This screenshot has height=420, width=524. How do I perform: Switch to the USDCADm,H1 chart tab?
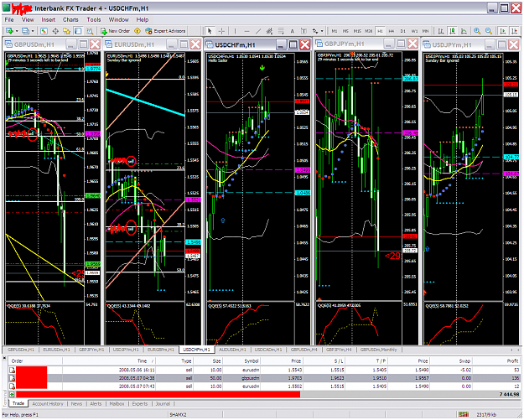[268, 350]
